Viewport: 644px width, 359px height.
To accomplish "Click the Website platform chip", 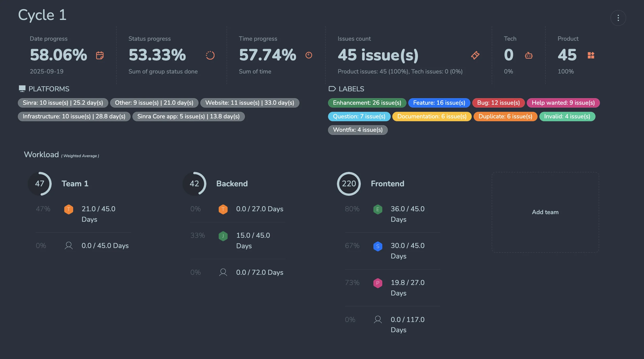I will 250,103.
